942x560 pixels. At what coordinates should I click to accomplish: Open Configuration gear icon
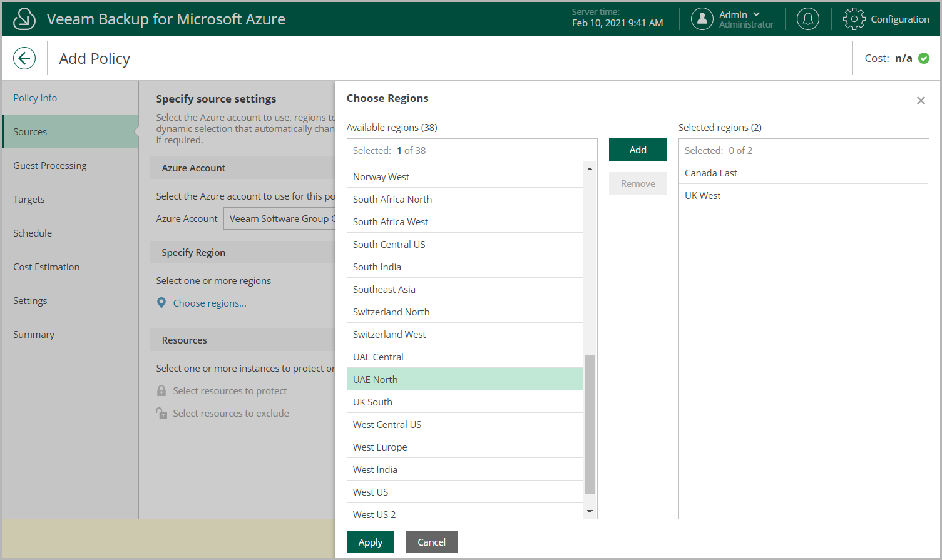[x=854, y=19]
